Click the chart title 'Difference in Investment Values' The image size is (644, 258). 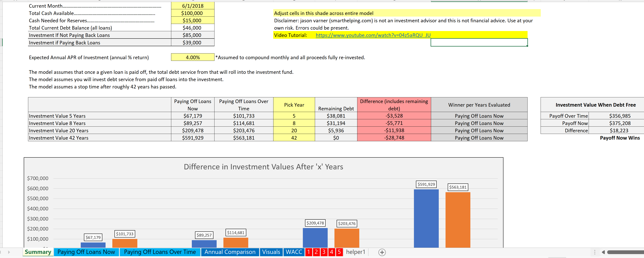(263, 167)
